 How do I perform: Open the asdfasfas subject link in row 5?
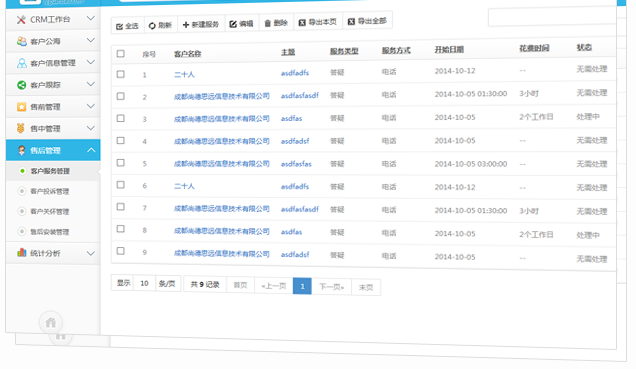pos(296,164)
